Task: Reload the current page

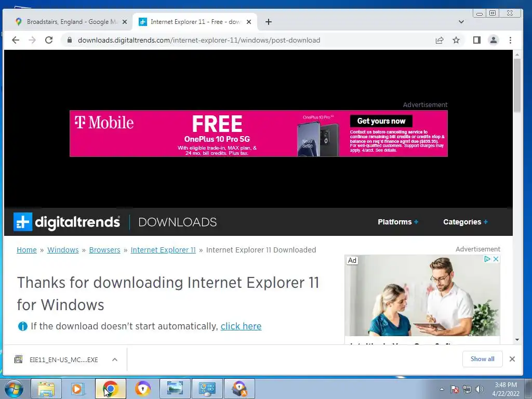Action: (x=49, y=40)
